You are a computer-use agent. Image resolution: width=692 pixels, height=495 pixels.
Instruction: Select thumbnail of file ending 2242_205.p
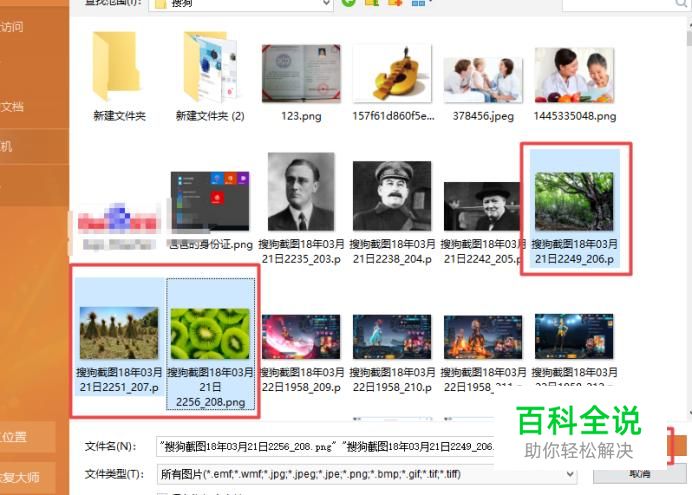tap(482, 206)
